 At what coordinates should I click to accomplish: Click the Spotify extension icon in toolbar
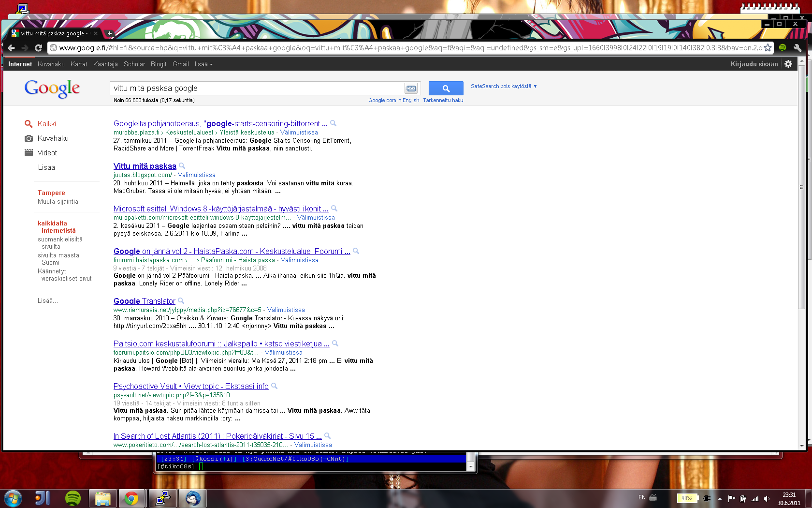[x=783, y=48]
